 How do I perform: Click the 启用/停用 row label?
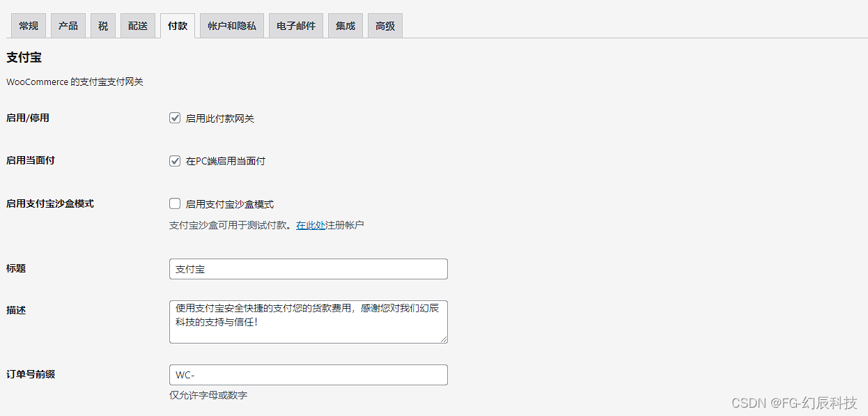(x=28, y=118)
